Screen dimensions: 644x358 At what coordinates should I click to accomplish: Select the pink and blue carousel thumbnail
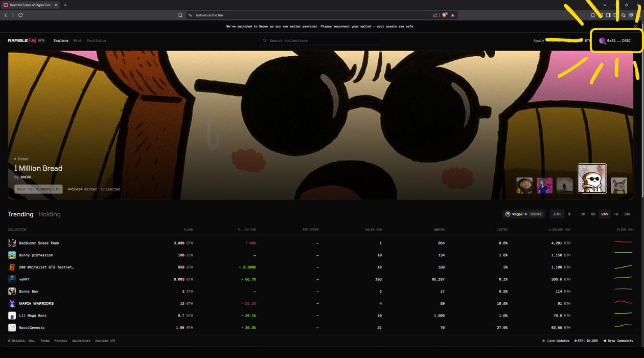coord(545,185)
